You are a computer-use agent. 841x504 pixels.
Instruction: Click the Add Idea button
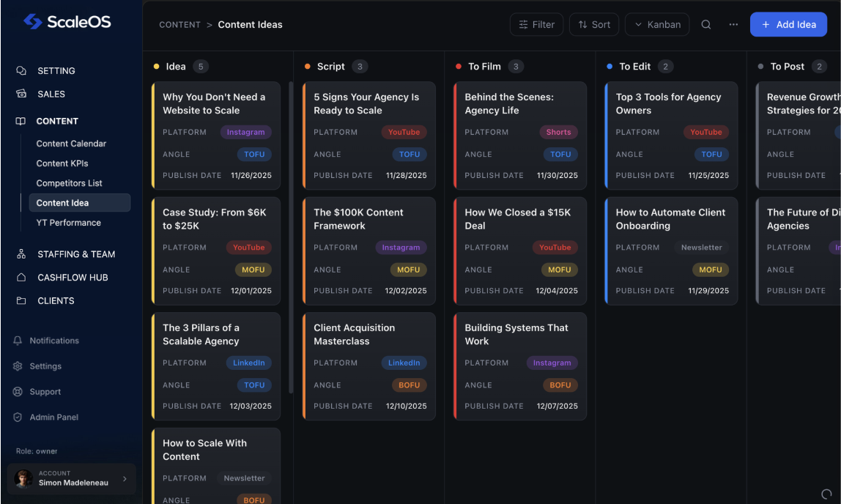788,24
